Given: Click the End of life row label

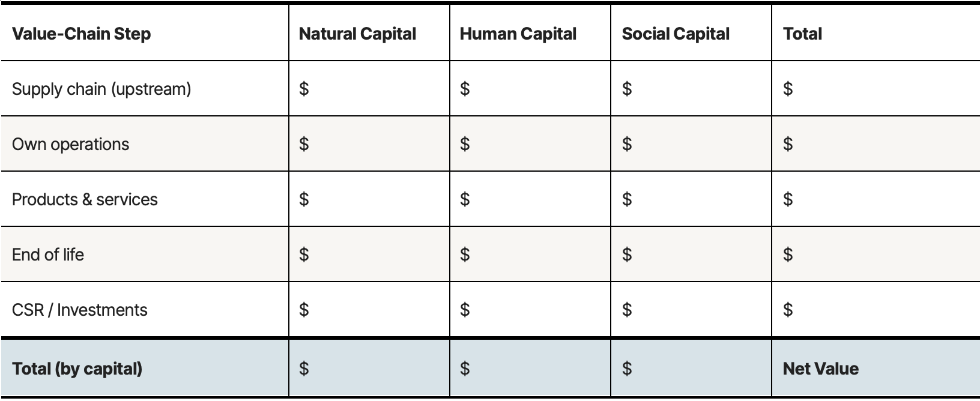Looking at the screenshot, I should (x=48, y=255).
